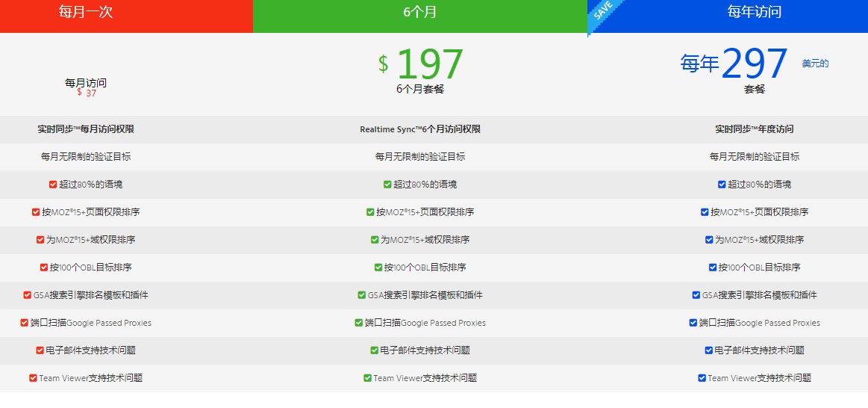
Task: Click the green check icon beside 为MOZ®15+域权限排序
Action: tap(375, 240)
